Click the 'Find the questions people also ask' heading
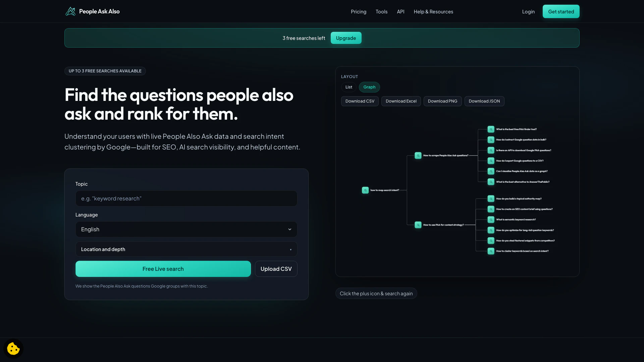This screenshot has width=644, height=362. tap(179, 104)
